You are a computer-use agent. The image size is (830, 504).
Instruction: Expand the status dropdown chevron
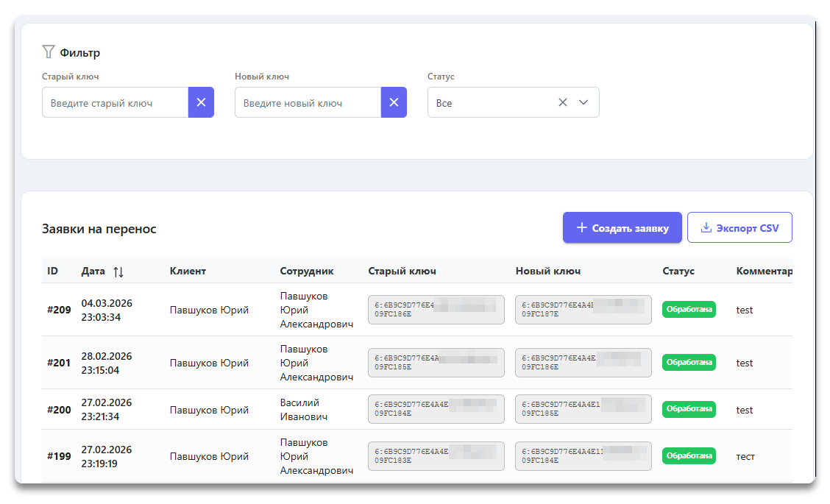pos(584,102)
